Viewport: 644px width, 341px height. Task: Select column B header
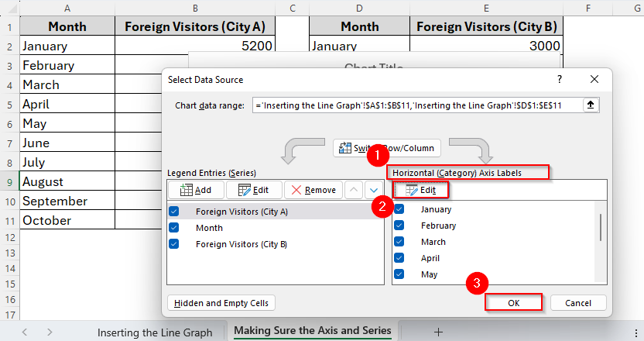coord(195,9)
